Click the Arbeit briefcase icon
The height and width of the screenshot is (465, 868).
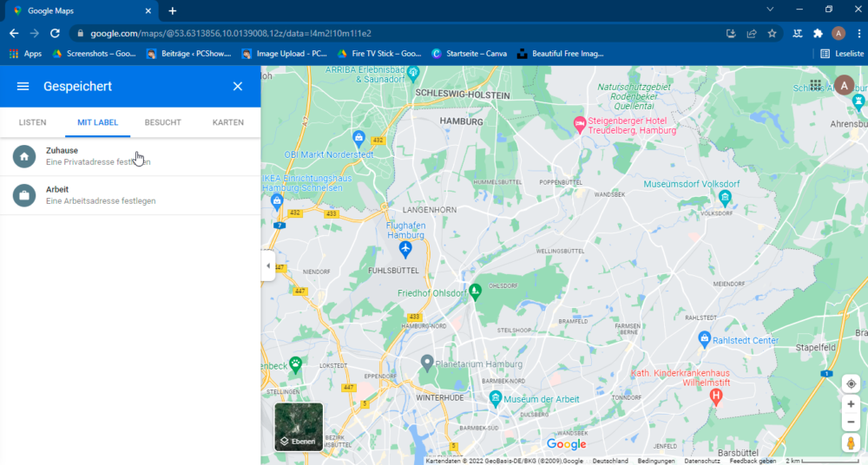24,195
